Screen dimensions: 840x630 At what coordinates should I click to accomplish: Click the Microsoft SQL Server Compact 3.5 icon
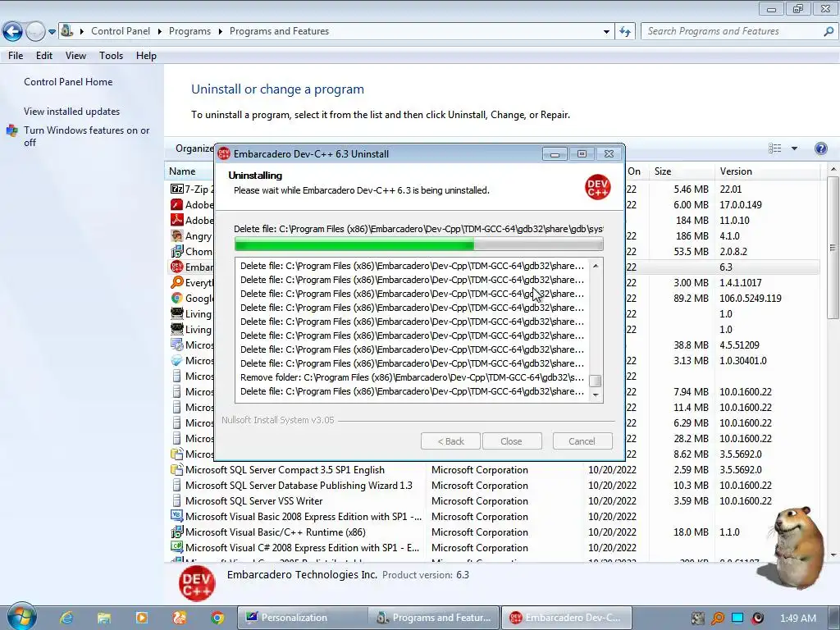coord(177,469)
